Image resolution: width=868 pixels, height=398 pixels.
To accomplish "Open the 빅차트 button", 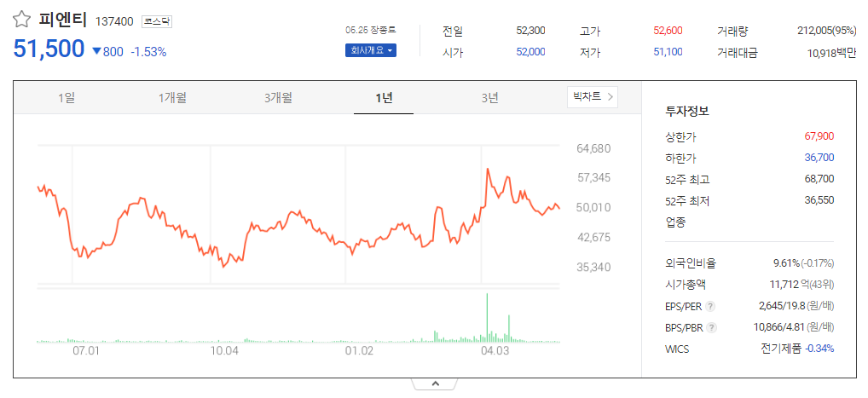I will pyautogui.click(x=593, y=97).
